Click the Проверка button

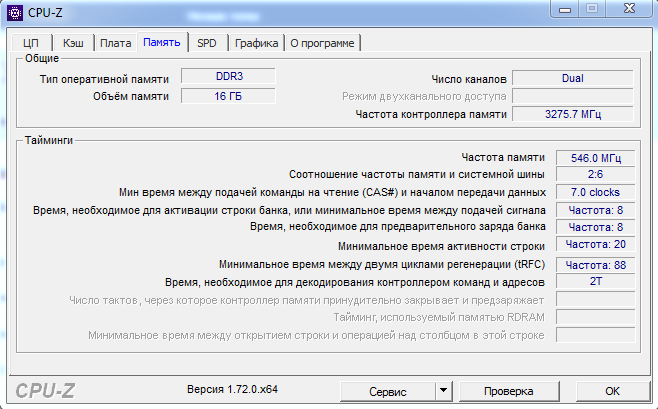tap(509, 391)
